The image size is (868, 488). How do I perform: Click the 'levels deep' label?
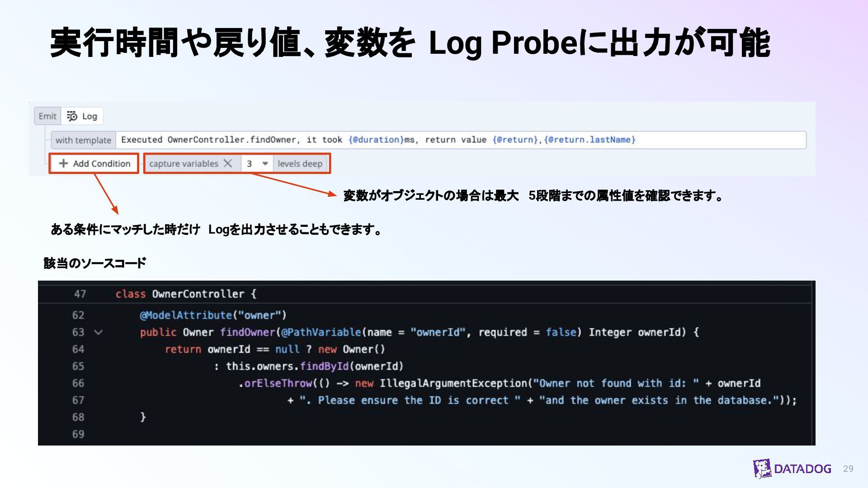[x=300, y=164]
